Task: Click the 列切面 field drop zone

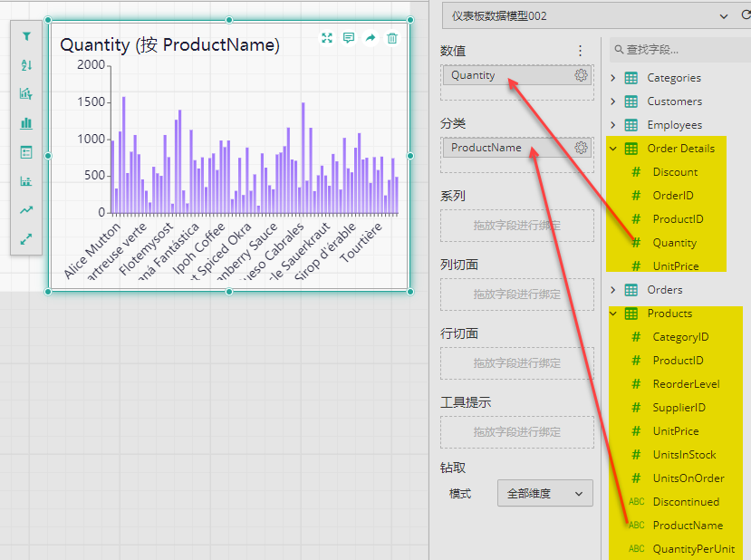Action: [516, 294]
